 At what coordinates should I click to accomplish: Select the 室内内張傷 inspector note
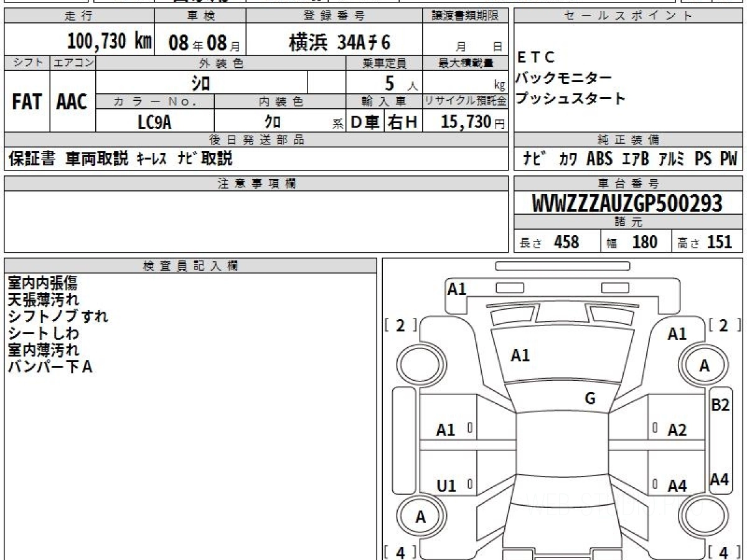click(43, 283)
